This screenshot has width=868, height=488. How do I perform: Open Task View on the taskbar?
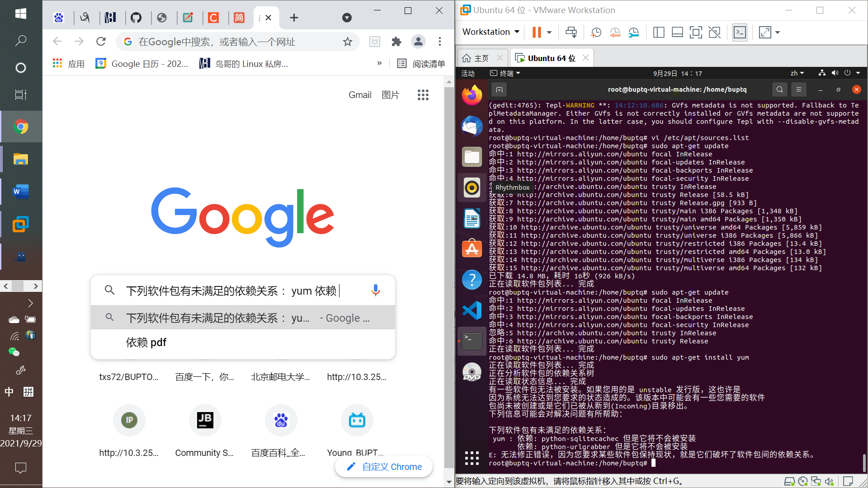[x=21, y=95]
